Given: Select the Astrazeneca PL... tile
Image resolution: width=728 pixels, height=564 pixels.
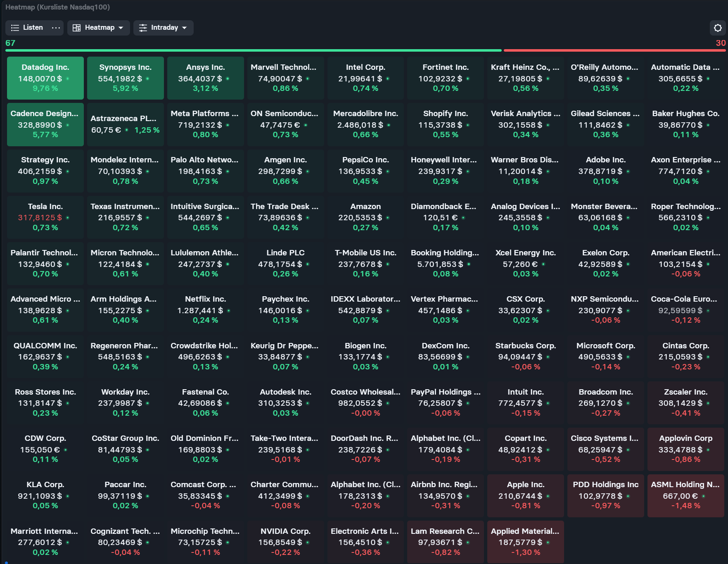Looking at the screenshot, I should (x=126, y=124).
